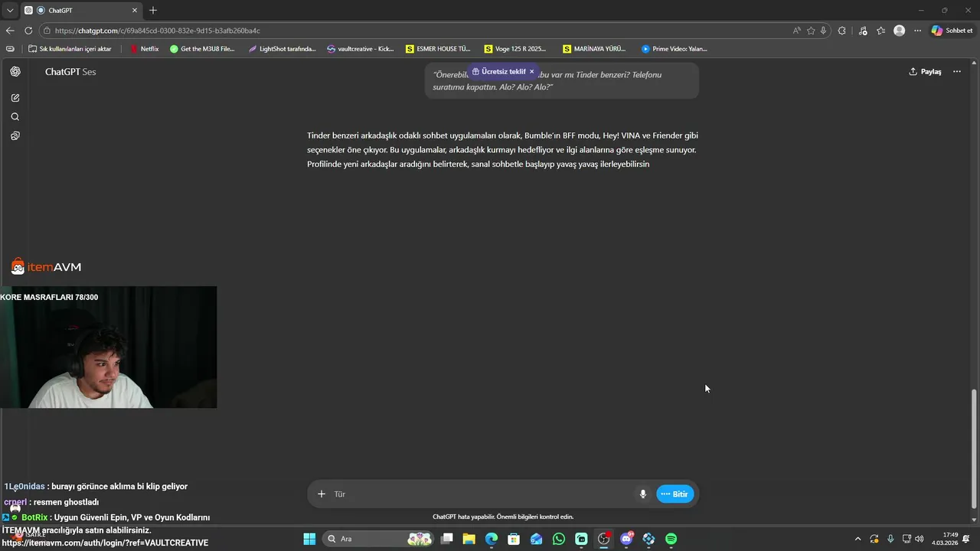Click the address bar voice microphone icon
The height and width of the screenshot is (551, 980).
click(x=823, y=31)
